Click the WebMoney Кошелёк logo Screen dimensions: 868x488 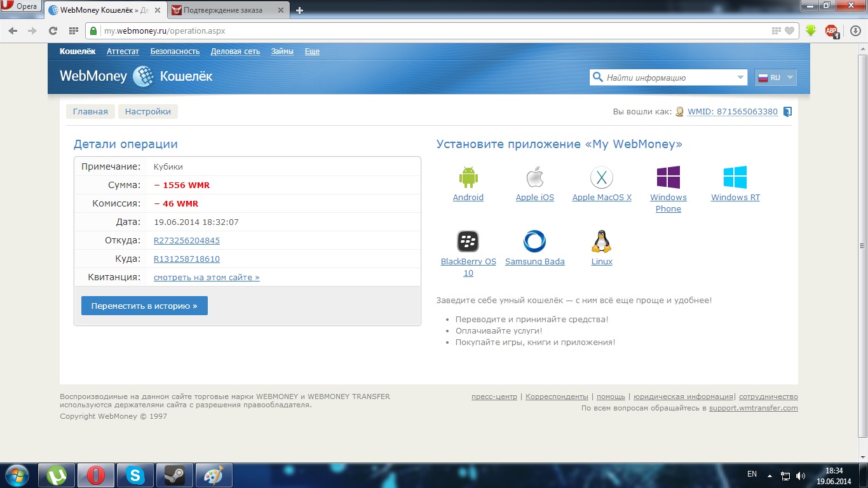[x=136, y=77]
